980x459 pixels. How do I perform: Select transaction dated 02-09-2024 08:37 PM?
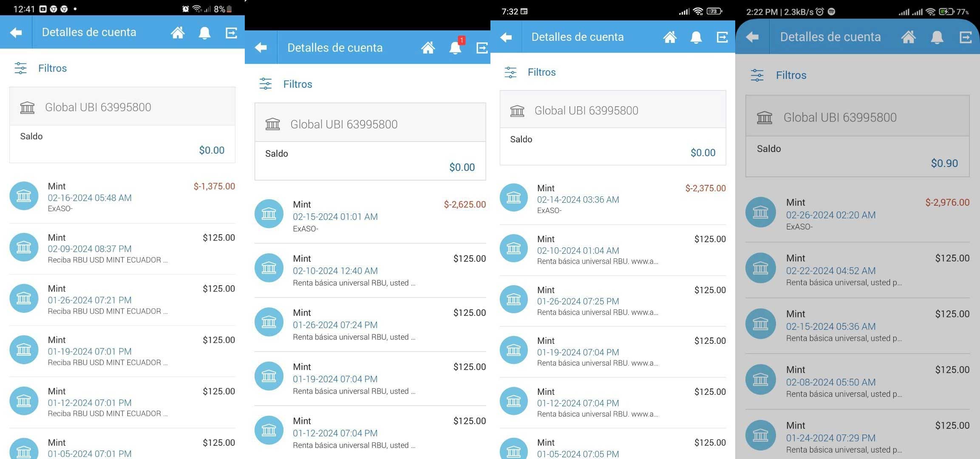tap(122, 249)
